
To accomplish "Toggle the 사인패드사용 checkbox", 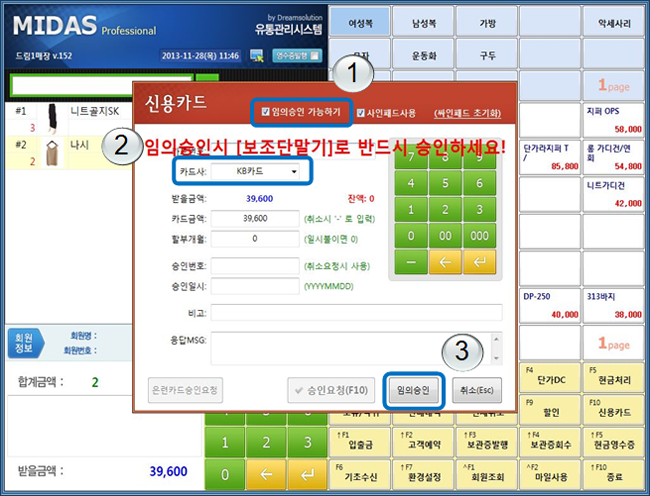I will pos(361,113).
